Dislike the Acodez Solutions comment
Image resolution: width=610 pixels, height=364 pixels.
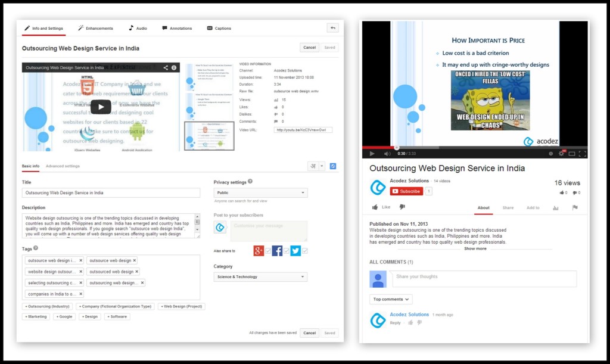(x=419, y=323)
